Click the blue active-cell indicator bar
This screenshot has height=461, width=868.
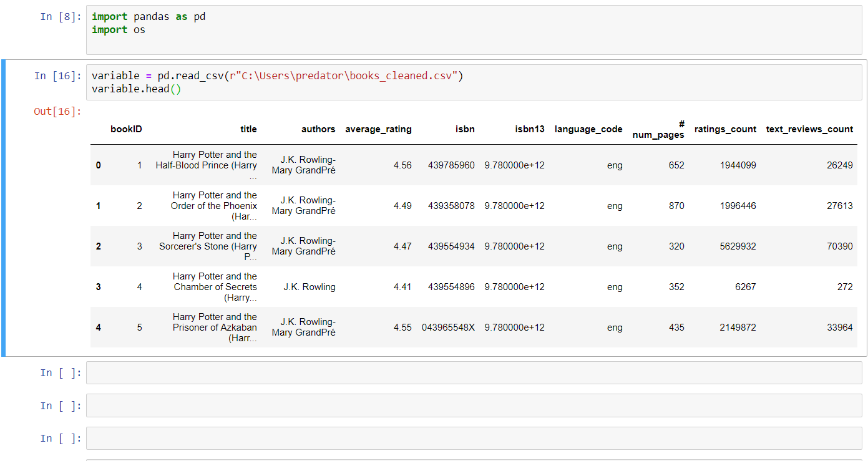(2, 206)
